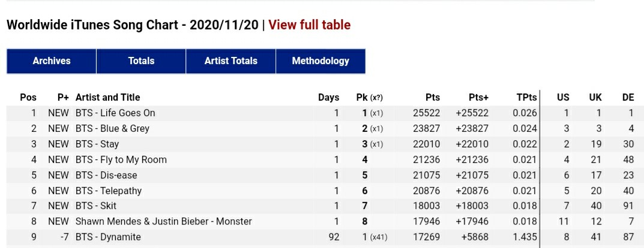Viewport: 644px width, 248px height.
Task: Select the BTS - Life Goes On row
Action: click(x=115, y=113)
